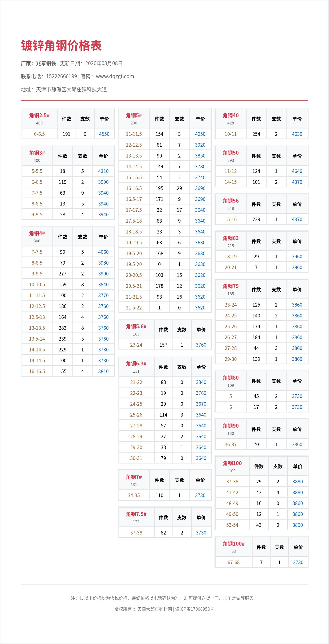Select spec 7-7.5 in the 角钢3# table
The height and width of the screenshot is (644, 329).
37,193
